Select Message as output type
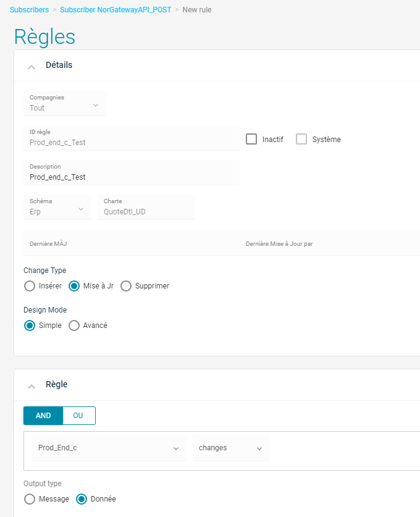 click(x=29, y=499)
